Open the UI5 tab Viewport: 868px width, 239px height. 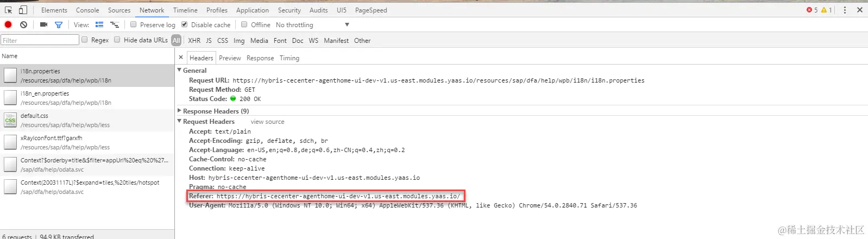click(x=342, y=10)
